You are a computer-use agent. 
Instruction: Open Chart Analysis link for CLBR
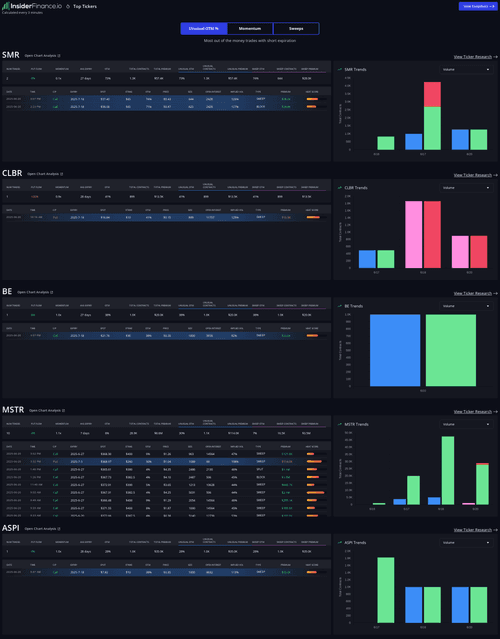(x=43, y=174)
